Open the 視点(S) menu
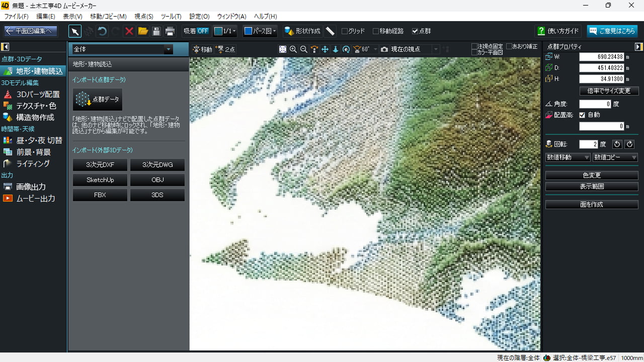644x362 pixels. click(x=144, y=17)
